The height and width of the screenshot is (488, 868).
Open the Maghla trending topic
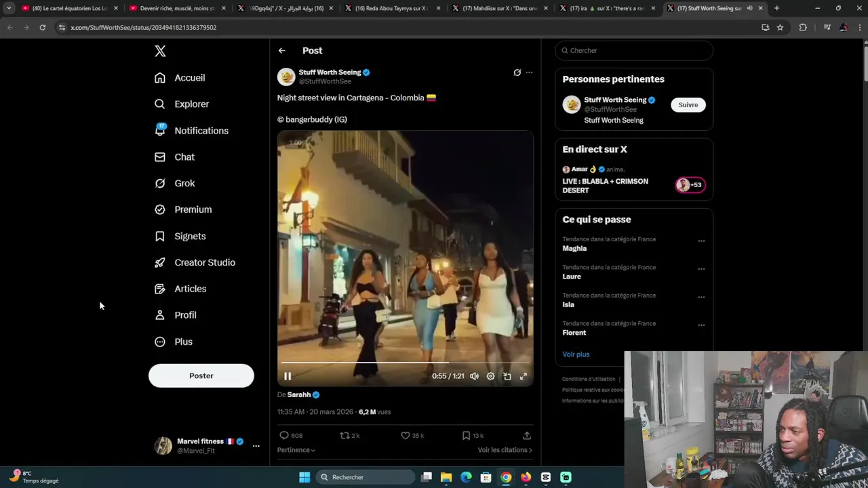click(x=574, y=249)
